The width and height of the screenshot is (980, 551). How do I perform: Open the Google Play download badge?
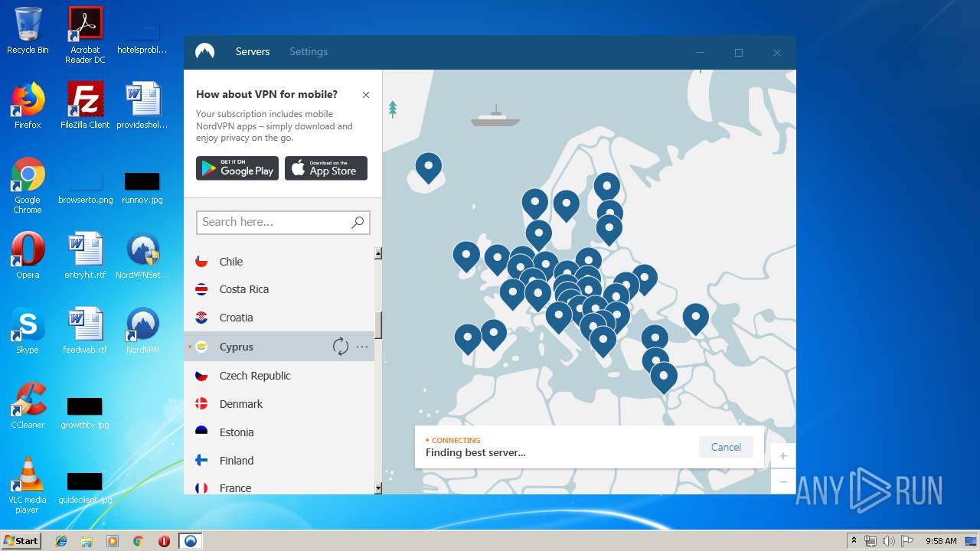pos(237,168)
